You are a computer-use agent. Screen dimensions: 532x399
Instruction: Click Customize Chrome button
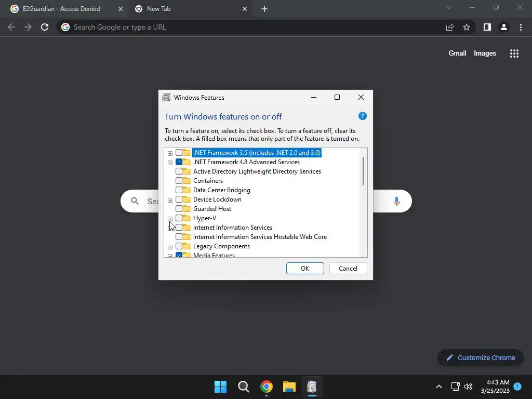point(481,357)
